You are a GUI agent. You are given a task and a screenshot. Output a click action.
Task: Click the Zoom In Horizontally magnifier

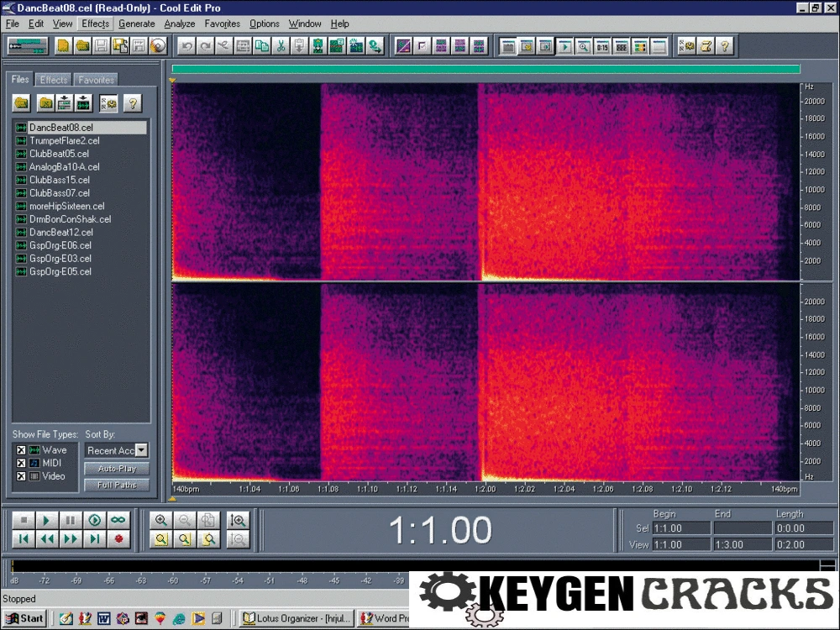[161, 521]
